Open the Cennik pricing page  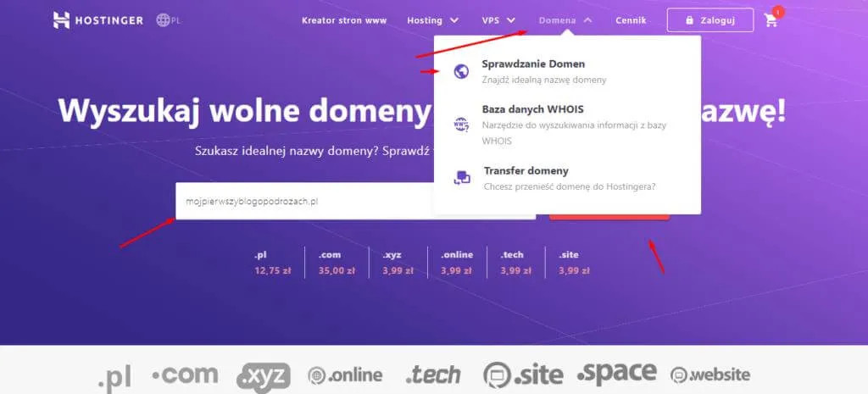631,20
